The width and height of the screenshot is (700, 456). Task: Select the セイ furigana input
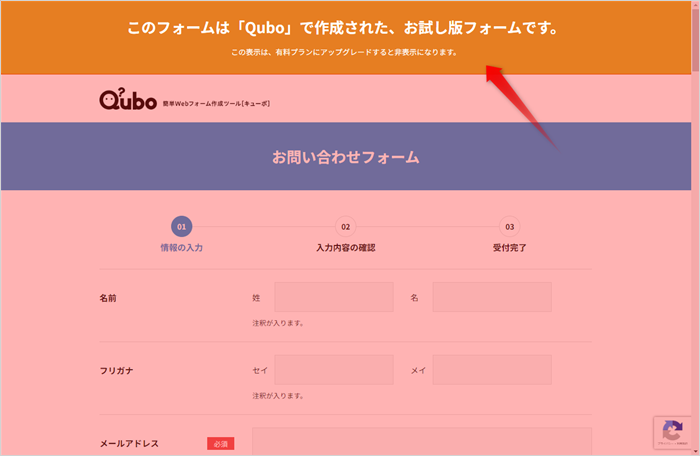click(333, 370)
